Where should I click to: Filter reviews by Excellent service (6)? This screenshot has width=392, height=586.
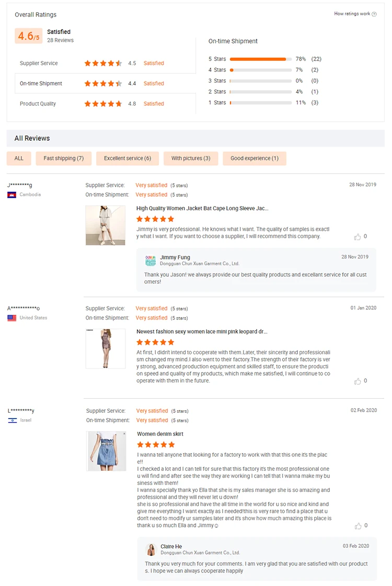(128, 159)
